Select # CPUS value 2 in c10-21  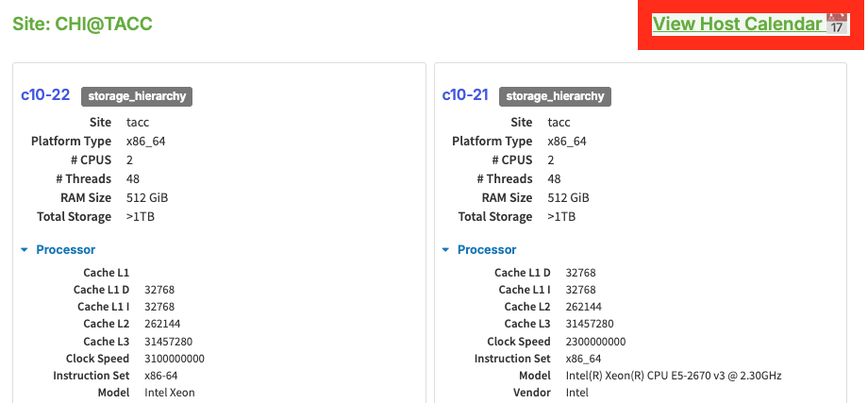pyautogui.click(x=551, y=160)
